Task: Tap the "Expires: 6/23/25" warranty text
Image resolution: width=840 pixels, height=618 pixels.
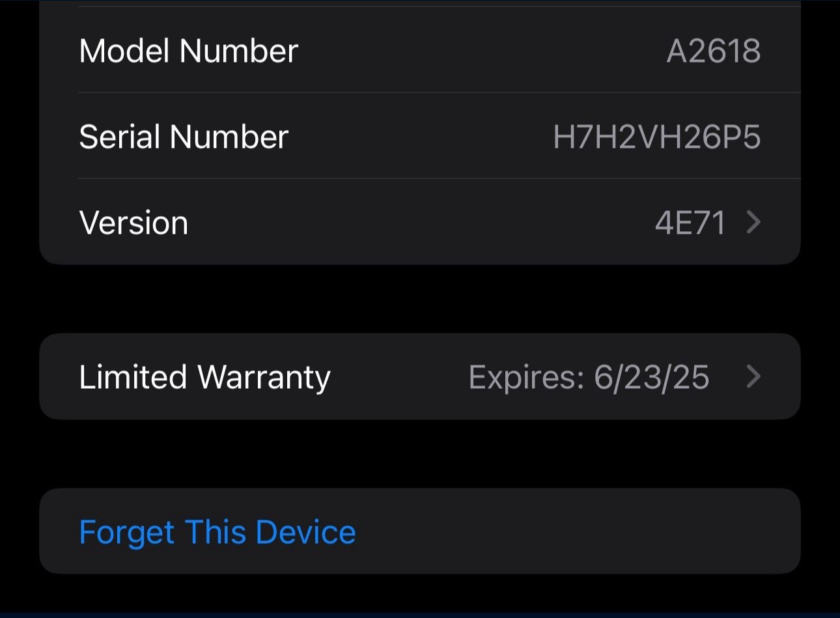Action: (x=589, y=377)
